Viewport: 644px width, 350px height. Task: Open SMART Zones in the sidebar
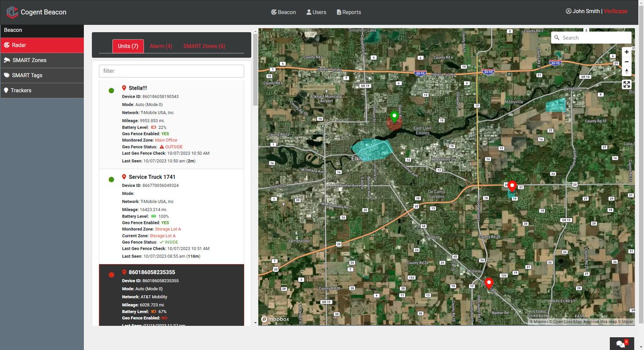click(42, 60)
